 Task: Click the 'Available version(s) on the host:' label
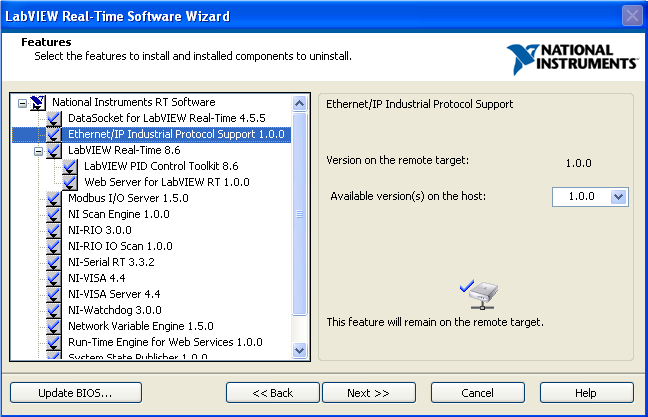pos(408,196)
